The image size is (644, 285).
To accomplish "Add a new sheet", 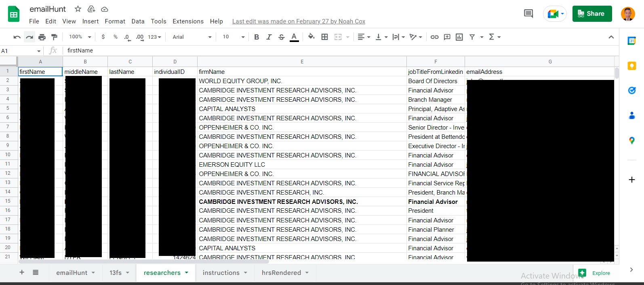I will pyautogui.click(x=22, y=272).
